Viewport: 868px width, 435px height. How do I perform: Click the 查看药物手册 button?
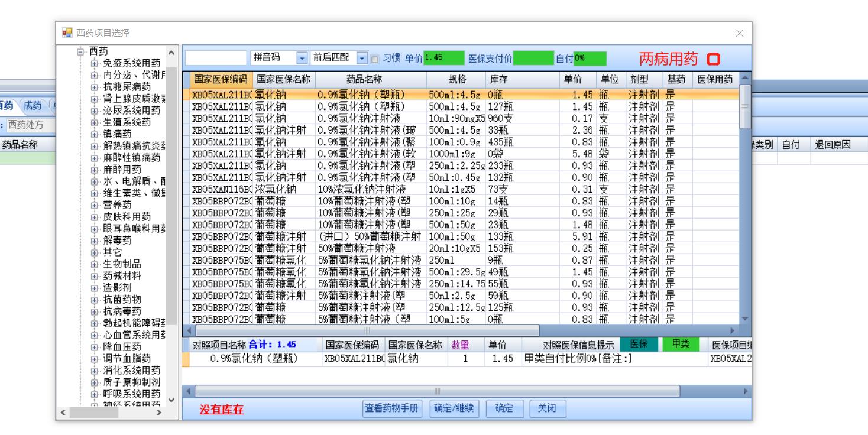pyautogui.click(x=393, y=408)
